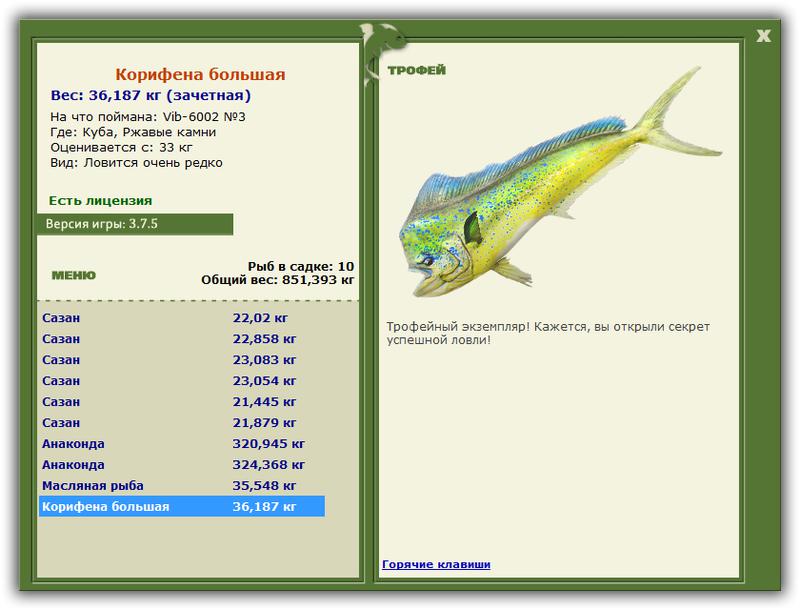Select the Сазан row weighing 21,445 кг
This screenshot has height=610, width=800.
tap(182, 401)
